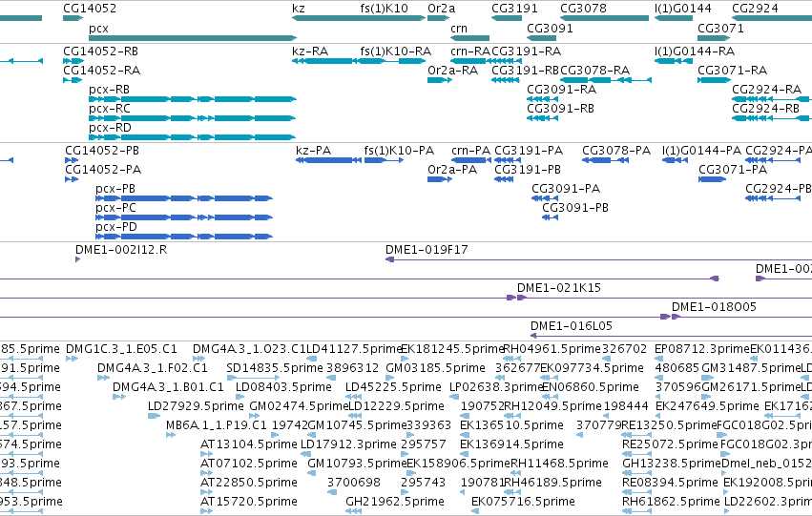This screenshot has width=812, height=516.
Task: Select the CG3078-RA transcript
Action: [606, 80]
